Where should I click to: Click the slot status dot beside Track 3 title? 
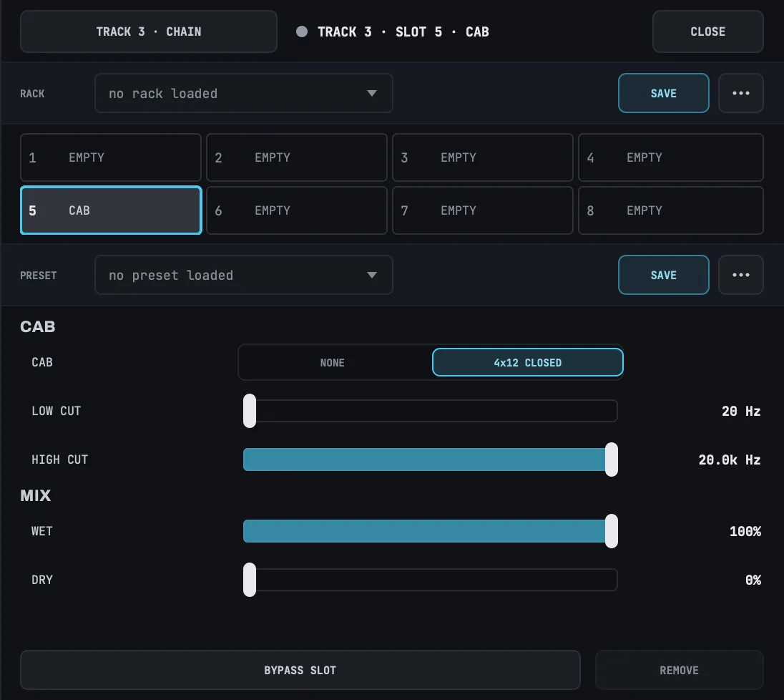pos(301,31)
